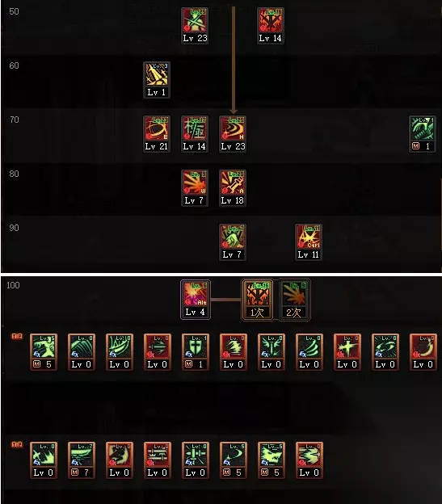Click the shield cross TP skill mastered at 1

195,352
